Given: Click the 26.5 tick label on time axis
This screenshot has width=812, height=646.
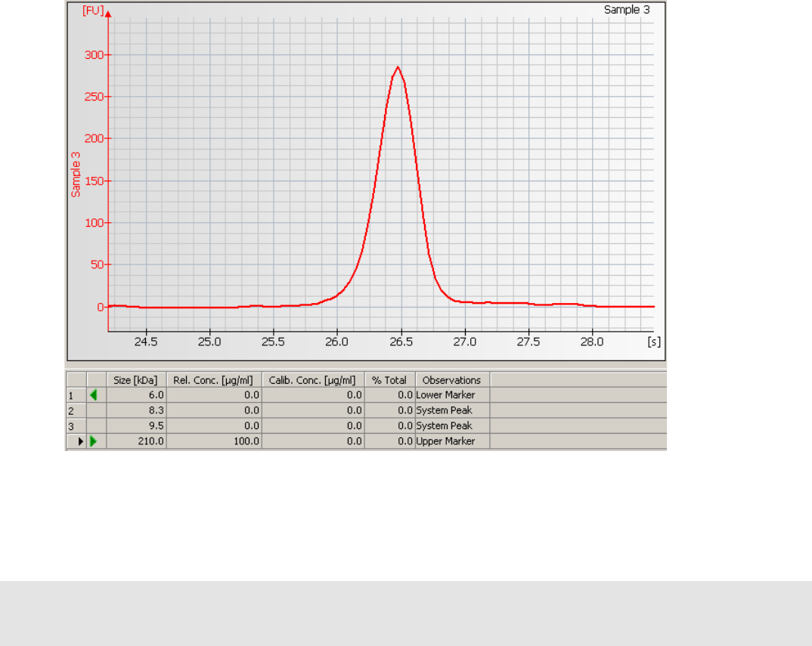Looking at the screenshot, I should 401,342.
